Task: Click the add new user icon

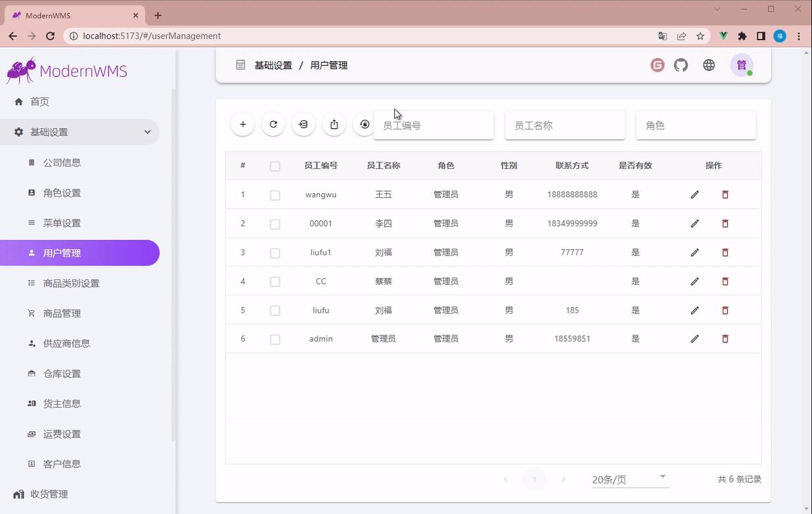Action: 242,124
